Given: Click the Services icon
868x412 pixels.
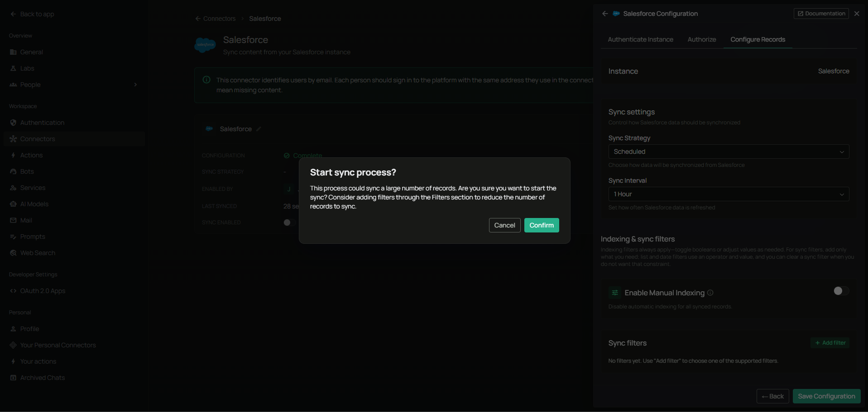Looking at the screenshot, I should tap(13, 188).
